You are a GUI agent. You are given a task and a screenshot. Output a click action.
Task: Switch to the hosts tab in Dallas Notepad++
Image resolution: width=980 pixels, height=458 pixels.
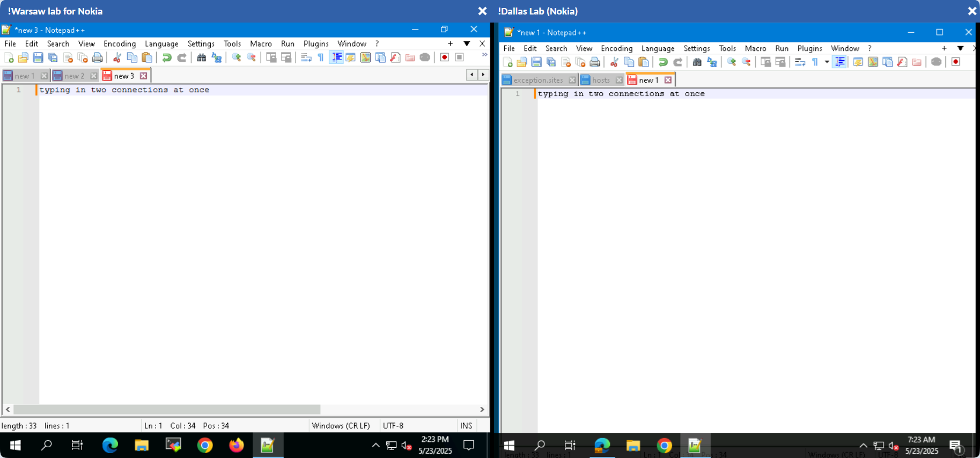(601, 80)
